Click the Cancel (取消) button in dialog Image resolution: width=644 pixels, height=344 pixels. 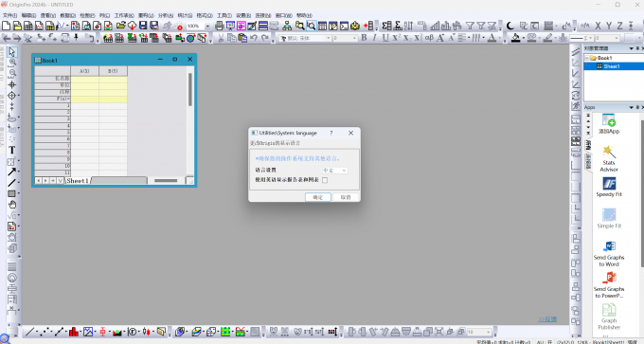(x=346, y=197)
